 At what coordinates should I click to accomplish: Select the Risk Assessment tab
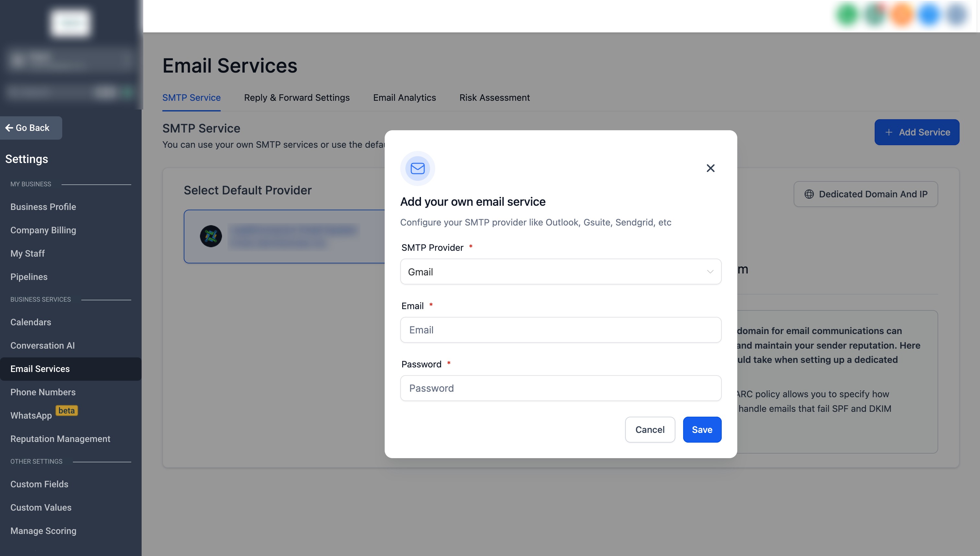tap(494, 98)
